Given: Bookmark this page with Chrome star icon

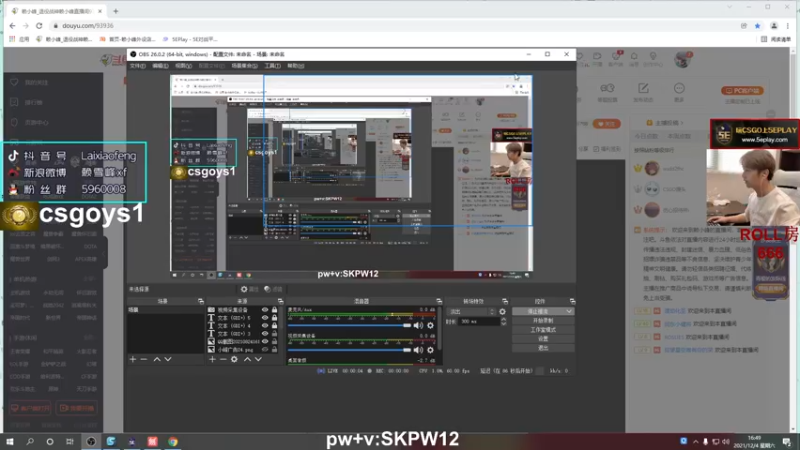Looking at the screenshot, I should point(758,26).
